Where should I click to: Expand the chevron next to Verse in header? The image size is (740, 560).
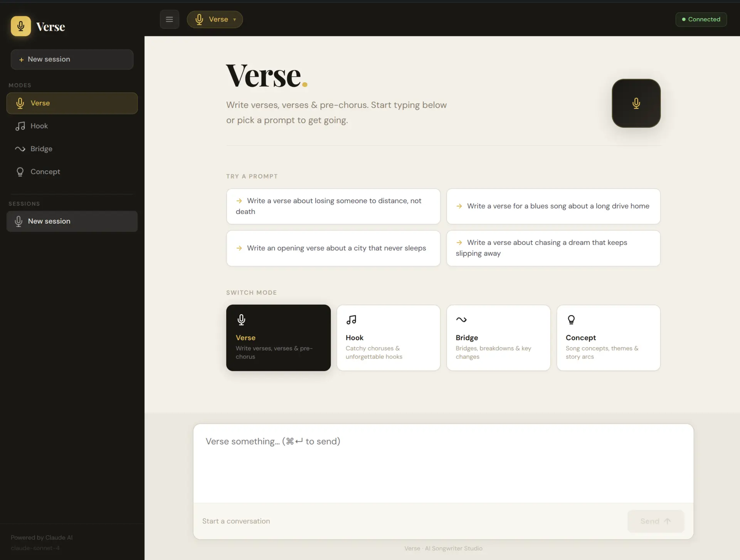point(235,20)
